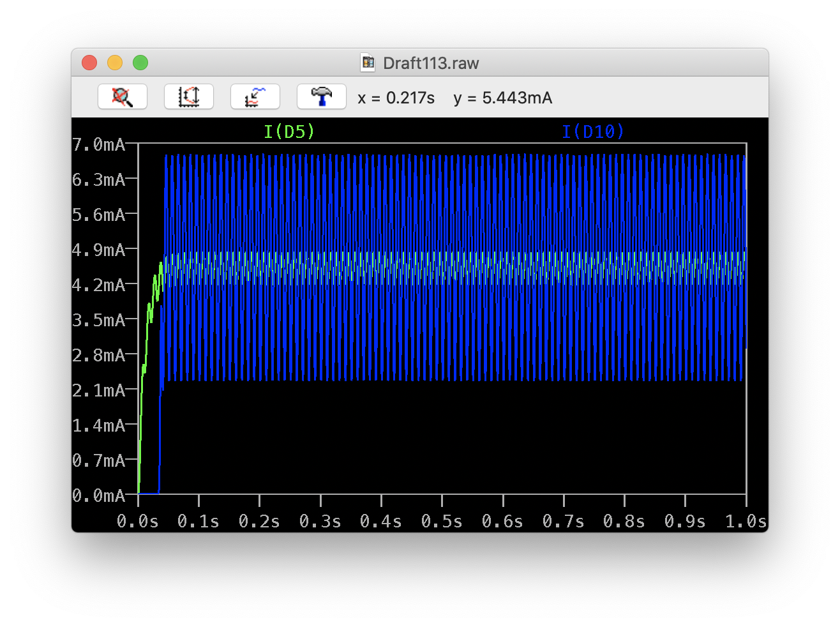Image resolution: width=840 pixels, height=627 pixels.
Task: Click the 0.0mA vertical axis label
Action: coord(99,496)
